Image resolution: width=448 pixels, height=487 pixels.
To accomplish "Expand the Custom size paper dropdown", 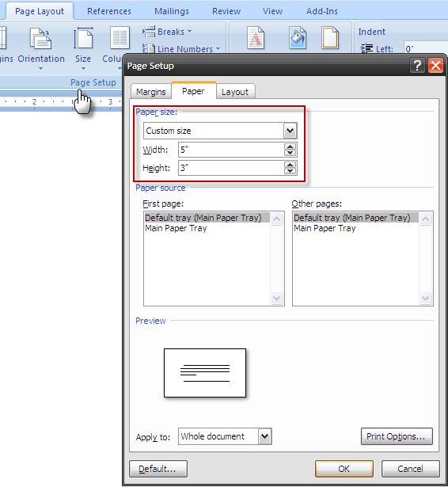I will point(290,131).
